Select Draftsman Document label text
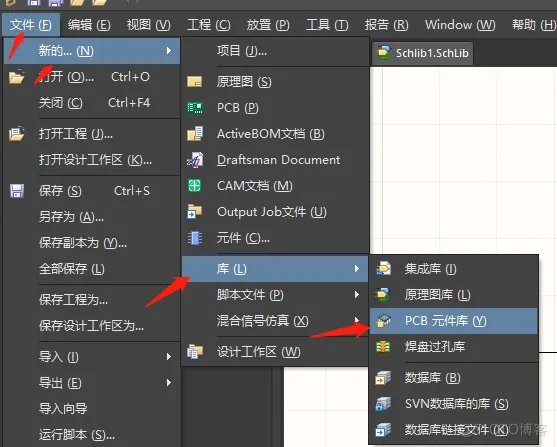 click(x=278, y=160)
